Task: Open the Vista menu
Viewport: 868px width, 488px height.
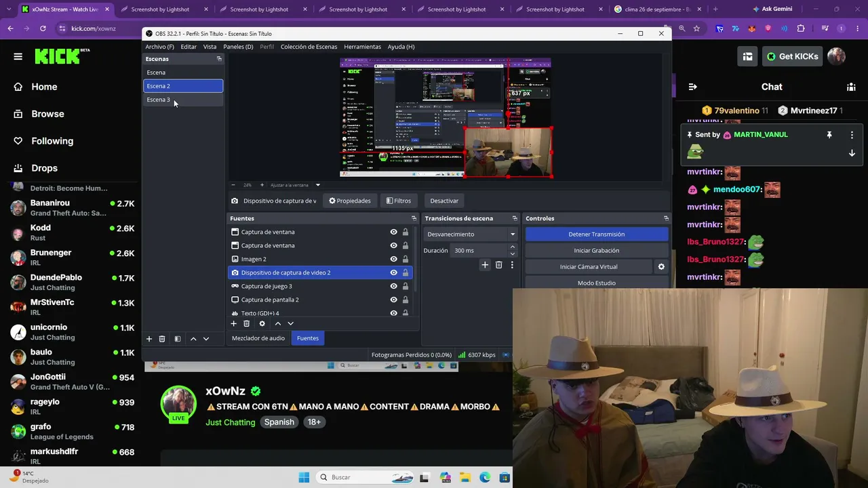Action: point(210,47)
